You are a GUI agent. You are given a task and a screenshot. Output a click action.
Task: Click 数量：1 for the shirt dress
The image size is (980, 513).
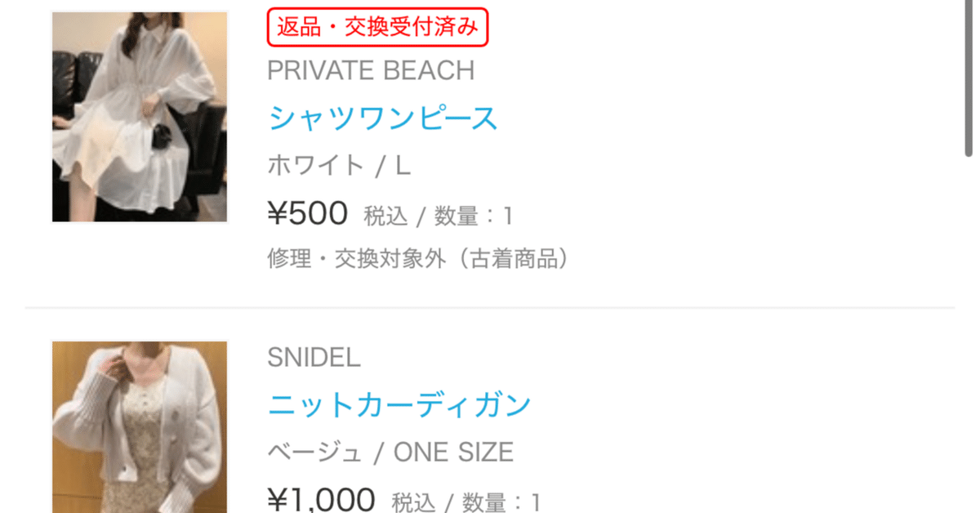(474, 216)
